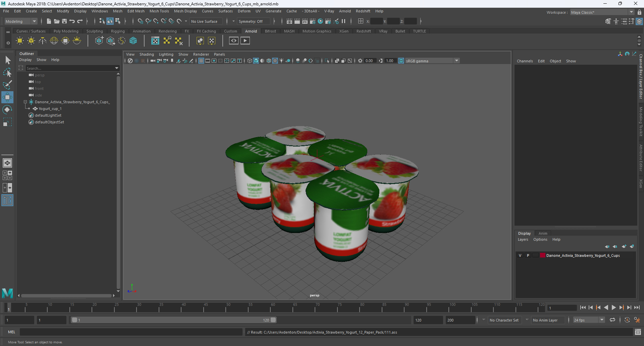644x346 pixels.
Task: Open the Arnold RenderView shelf icon
Action: [234, 41]
